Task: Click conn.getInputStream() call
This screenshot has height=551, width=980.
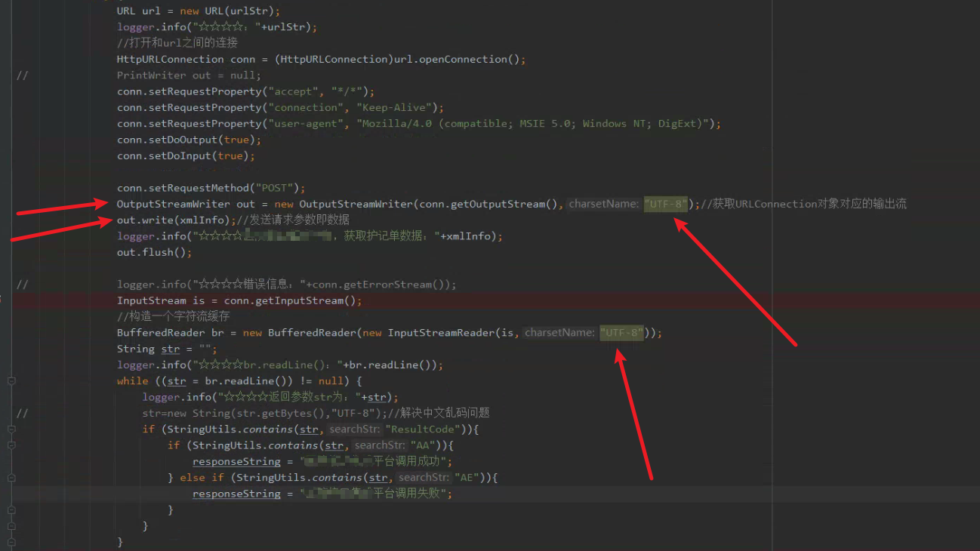Action: coord(290,300)
